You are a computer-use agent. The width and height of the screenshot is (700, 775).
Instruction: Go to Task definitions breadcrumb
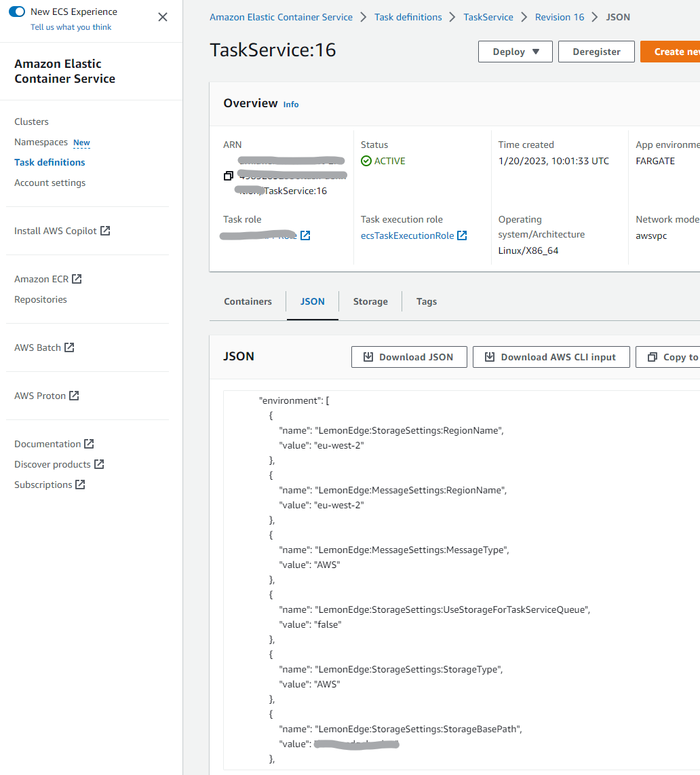pos(408,17)
